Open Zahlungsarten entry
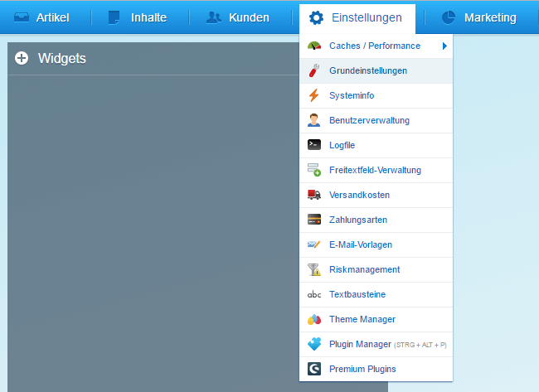The height and width of the screenshot is (392, 539). coord(376,220)
